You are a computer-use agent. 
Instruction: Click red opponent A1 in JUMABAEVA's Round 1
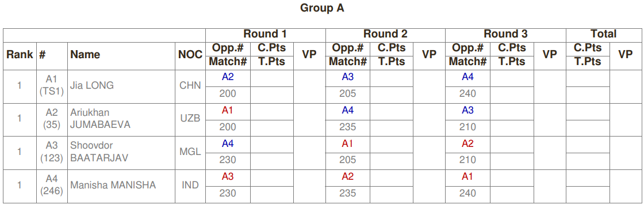(228, 110)
